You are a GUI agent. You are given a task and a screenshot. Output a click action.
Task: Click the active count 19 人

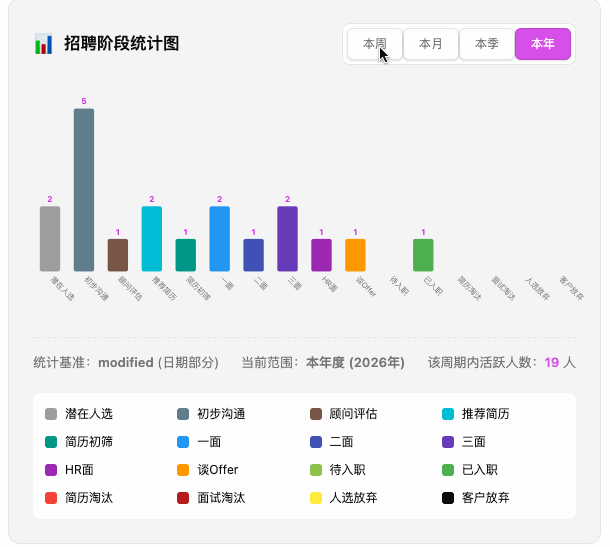click(x=560, y=363)
